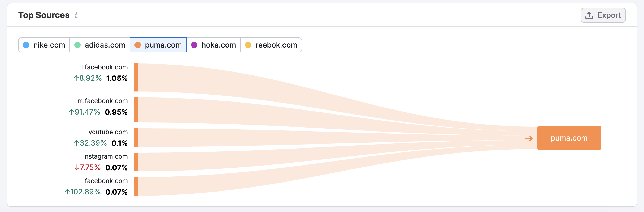644x212 pixels.
Task: Click the orange bar next to youtube.com
Action: click(136, 138)
